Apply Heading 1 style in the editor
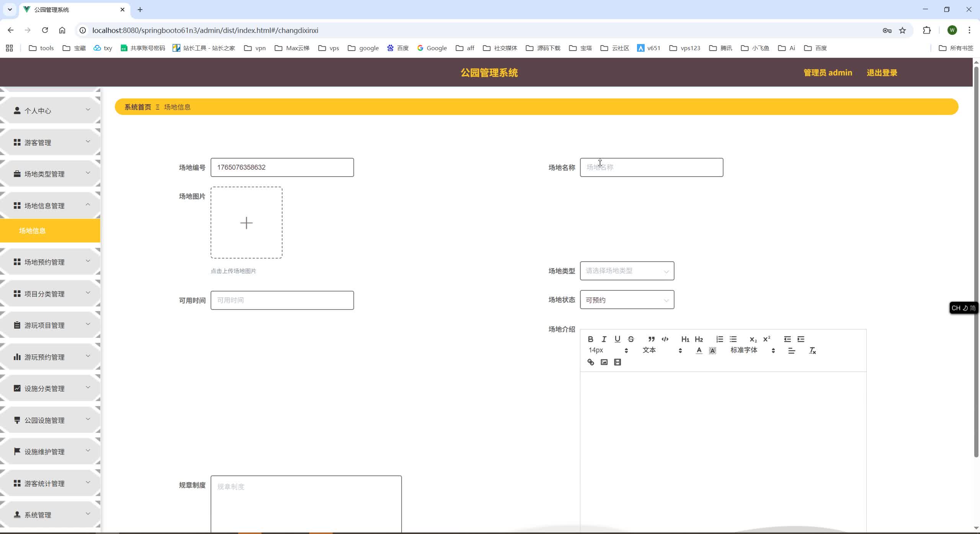 click(685, 339)
